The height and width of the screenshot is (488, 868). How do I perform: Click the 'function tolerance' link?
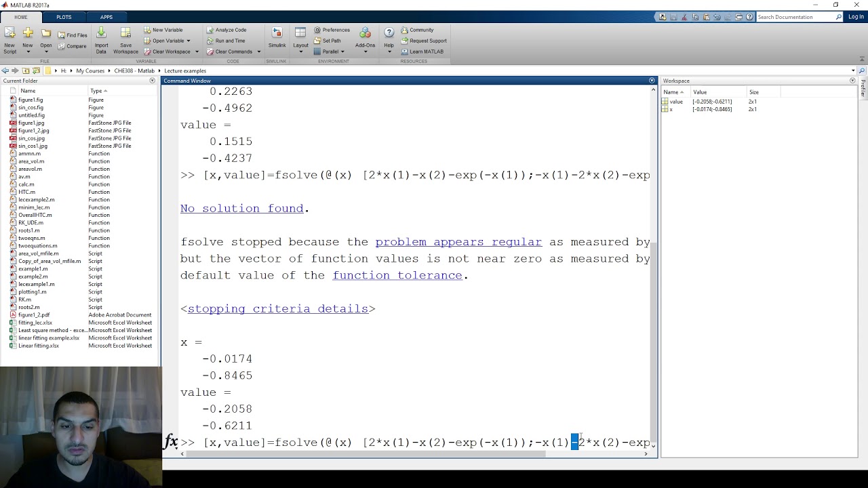click(x=397, y=275)
